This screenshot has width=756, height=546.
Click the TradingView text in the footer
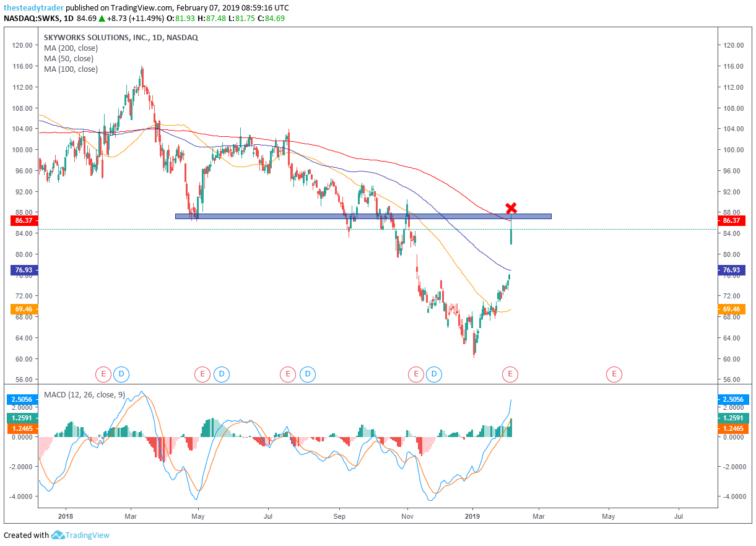(87, 535)
